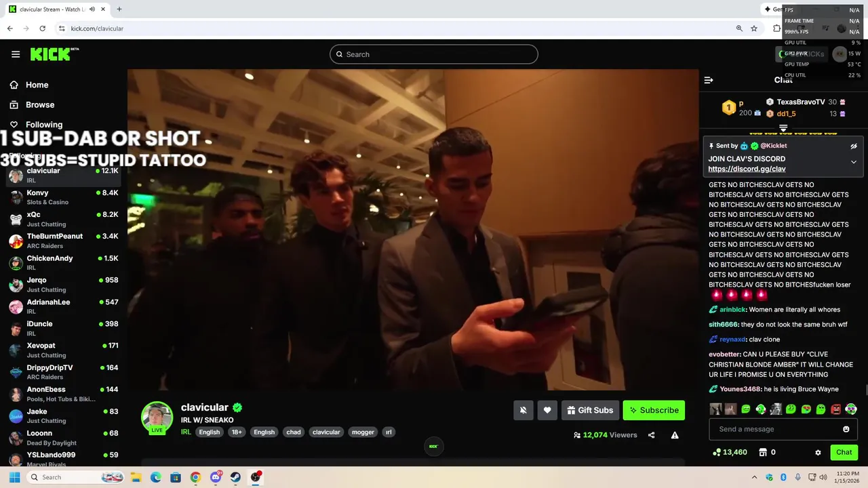This screenshot has width=868, height=488.
Task: Subscribe to clavicular
Action: tap(654, 410)
